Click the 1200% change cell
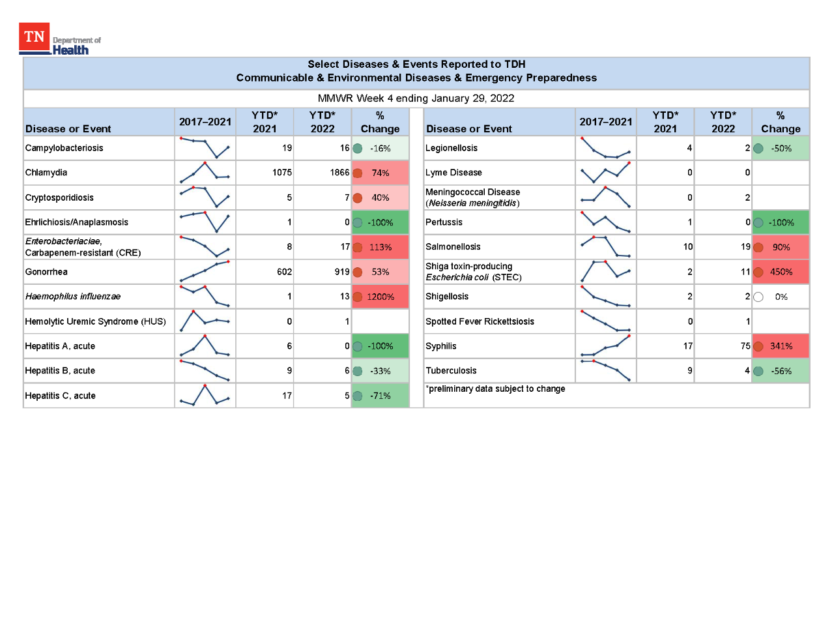 pos(381,297)
